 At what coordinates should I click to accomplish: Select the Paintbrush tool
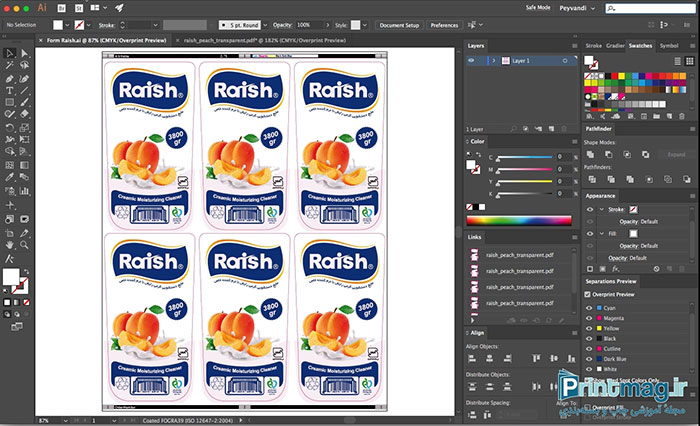(25, 102)
